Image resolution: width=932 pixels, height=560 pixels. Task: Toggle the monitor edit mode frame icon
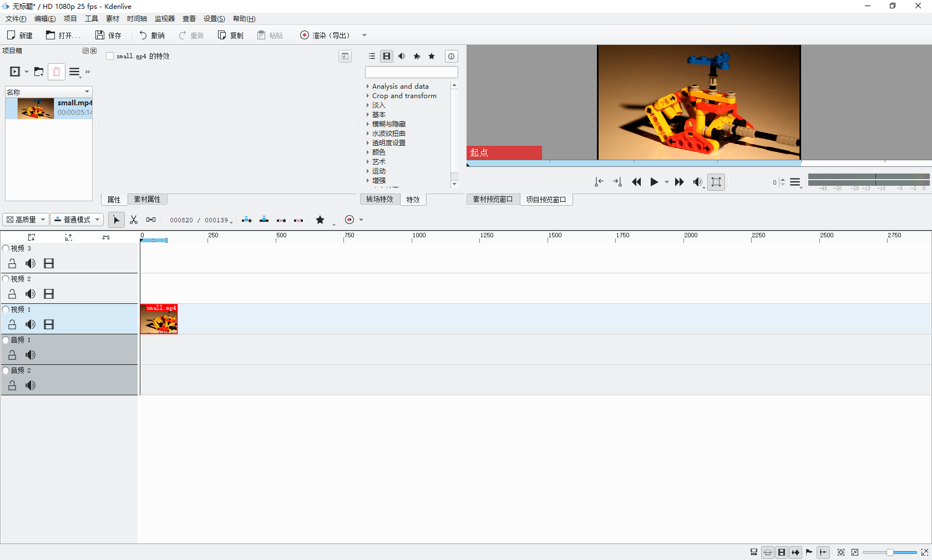click(716, 182)
